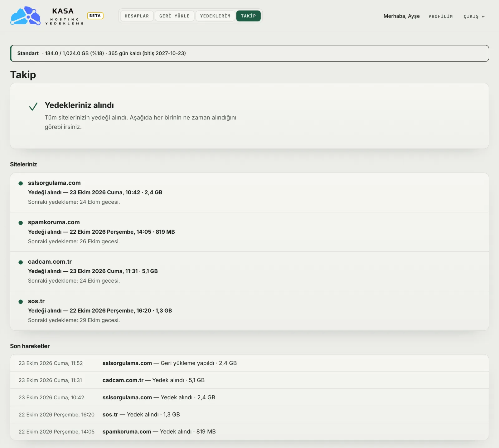Open the spamkoruma.com site entry
Viewport: 499px width, 448px height.
[x=249, y=232]
